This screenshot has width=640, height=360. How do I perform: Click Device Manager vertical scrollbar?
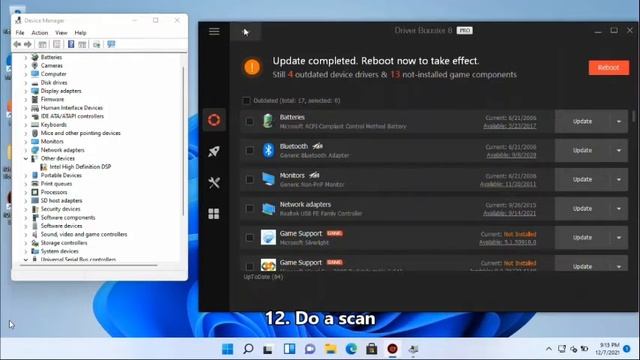click(x=183, y=141)
